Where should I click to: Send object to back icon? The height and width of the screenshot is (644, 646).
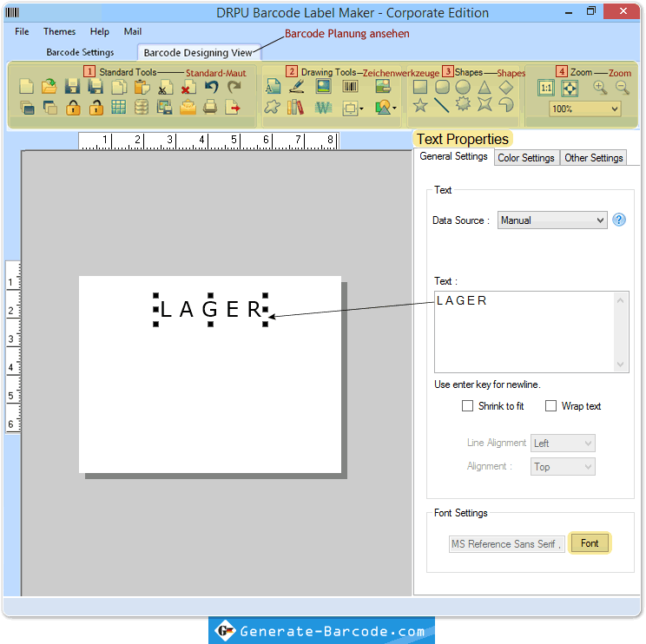click(x=49, y=108)
